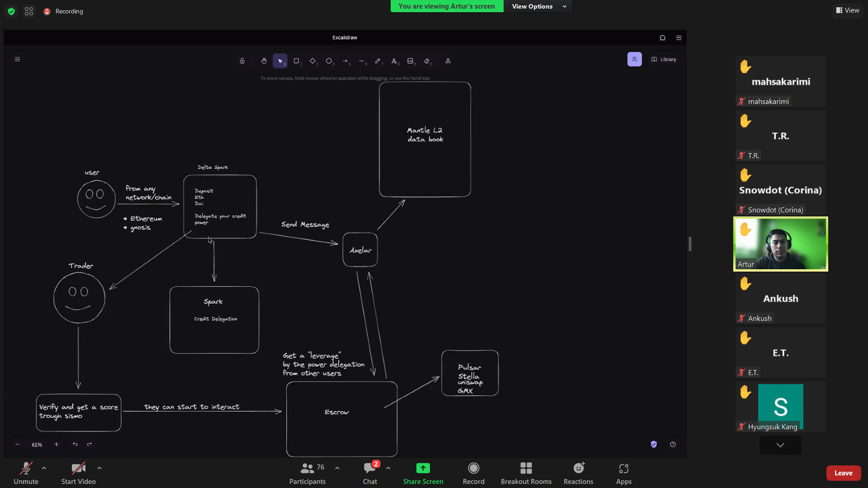The width and height of the screenshot is (868, 488).
Task: Expand the bottom participants chevron
Action: [780, 445]
